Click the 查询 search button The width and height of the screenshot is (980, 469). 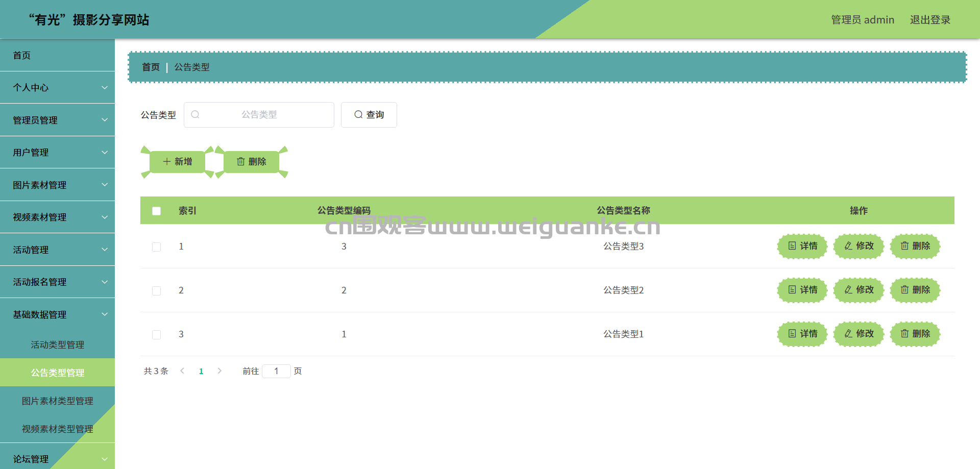[x=369, y=114]
